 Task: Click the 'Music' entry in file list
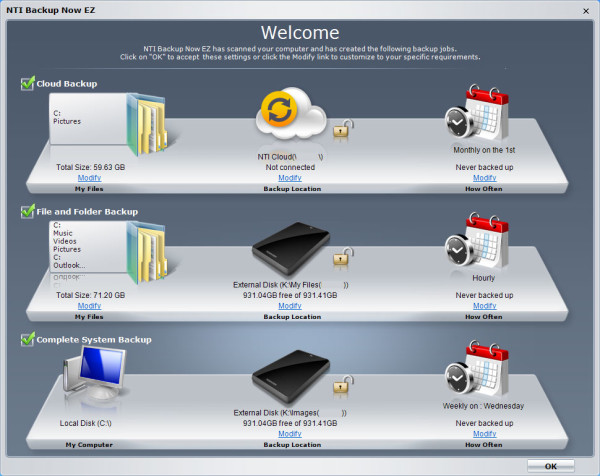click(x=63, y=233)
